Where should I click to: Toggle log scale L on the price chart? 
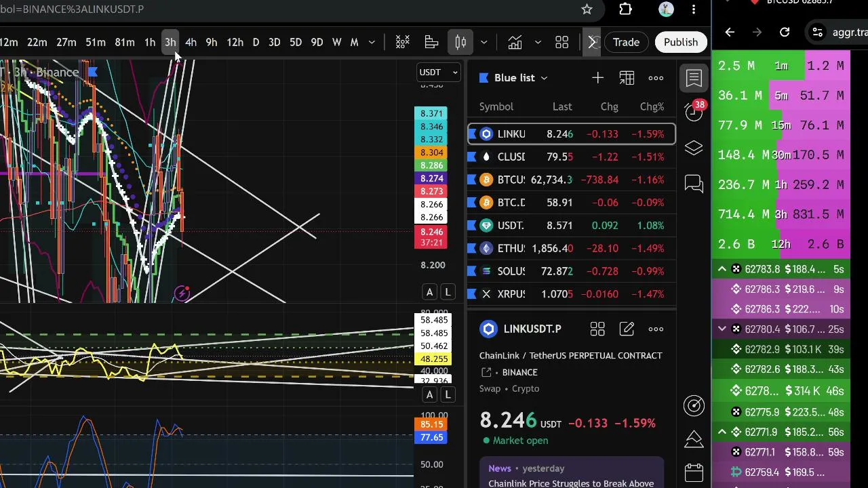point(448,292)
